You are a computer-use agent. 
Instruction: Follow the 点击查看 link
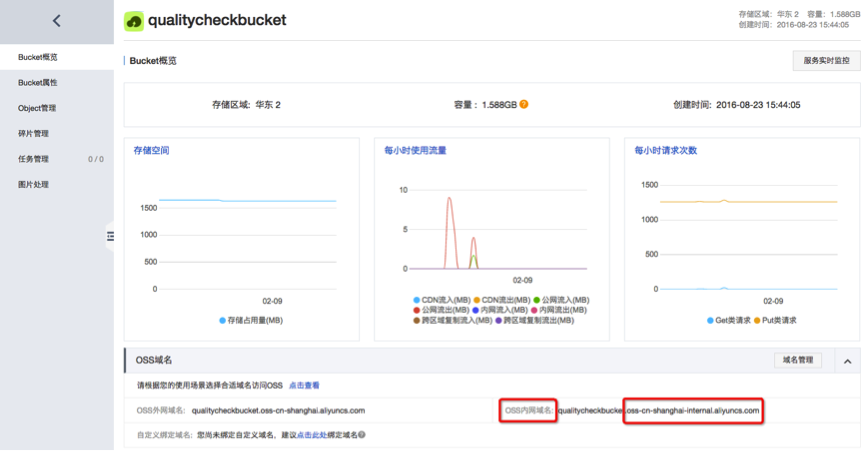[304, 385]
